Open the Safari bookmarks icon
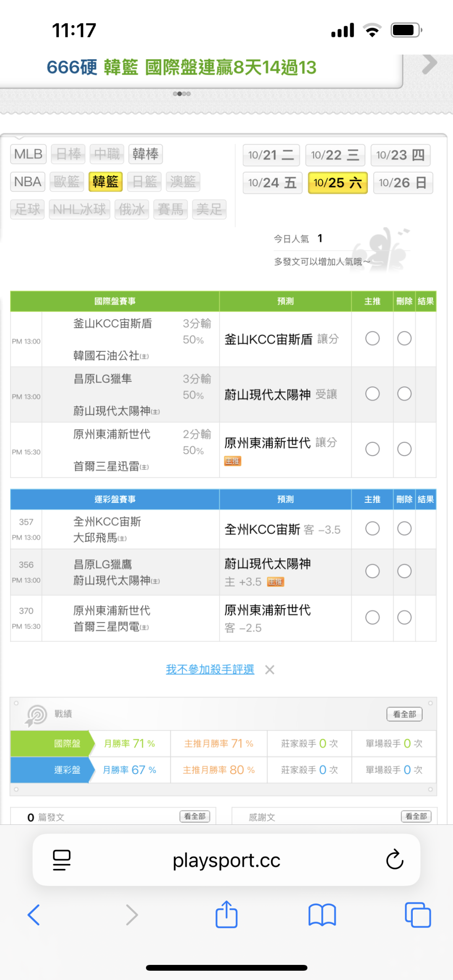This screenshot has width=453, height=980. [322, 915]
